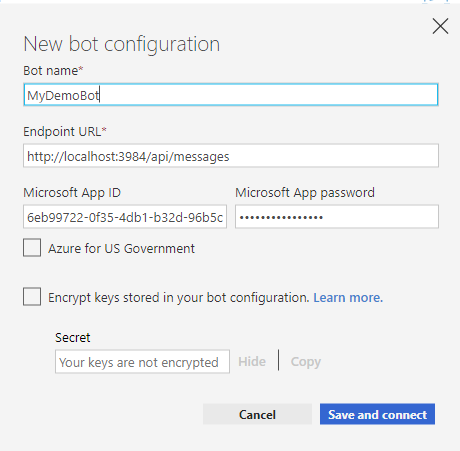The height and width of the screenshot is (451, 460).
Task: Click the Bot name label
Action: [x=53, y=71]
